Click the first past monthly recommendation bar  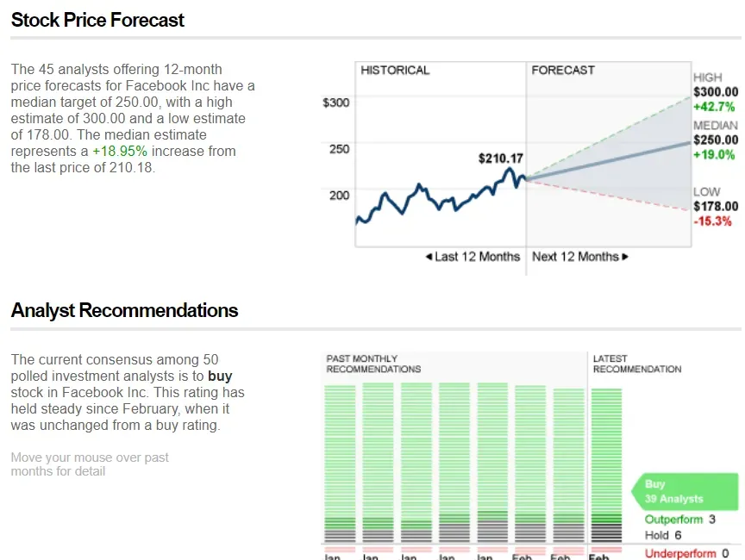[340, 465]
